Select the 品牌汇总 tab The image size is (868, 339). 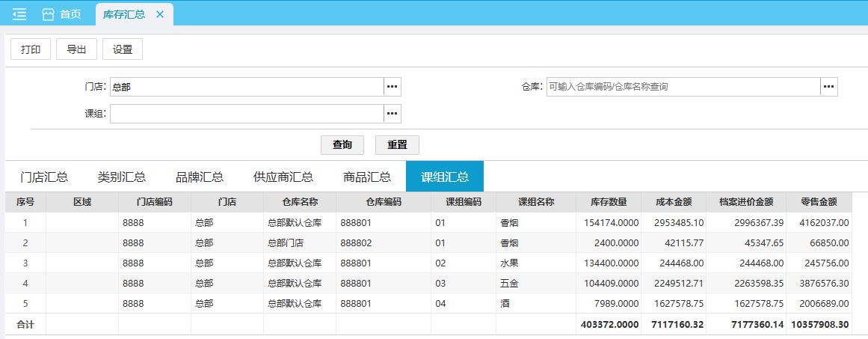click(200, 177)
